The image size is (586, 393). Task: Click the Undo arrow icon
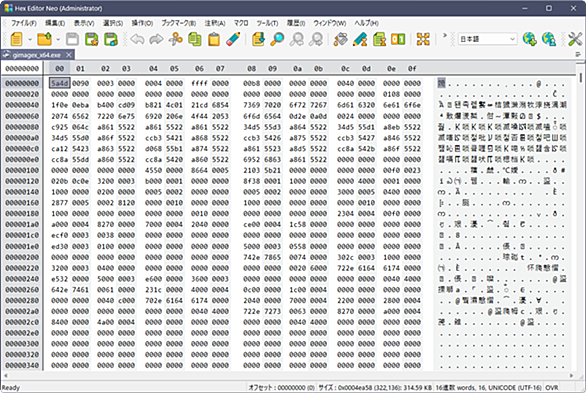(138, 39)
